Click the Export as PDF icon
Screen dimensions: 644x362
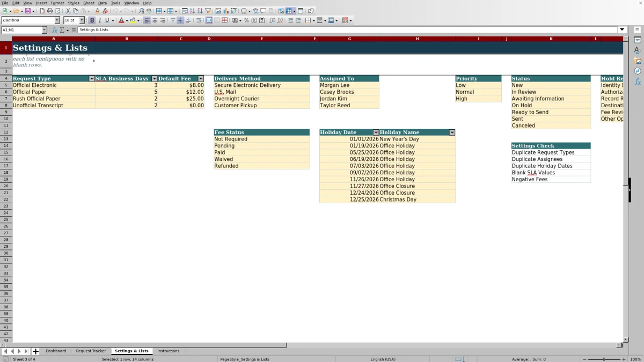pyautogui.click(x=42, y=11)
